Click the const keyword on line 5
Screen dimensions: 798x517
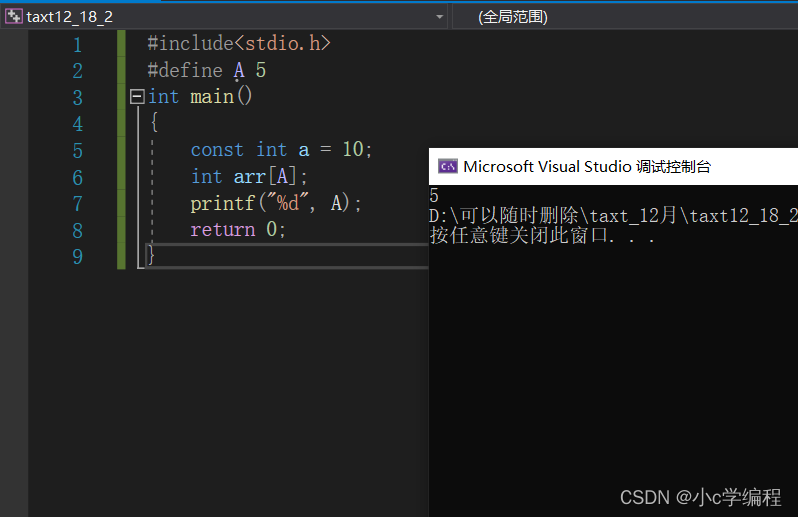click(217, 150)
